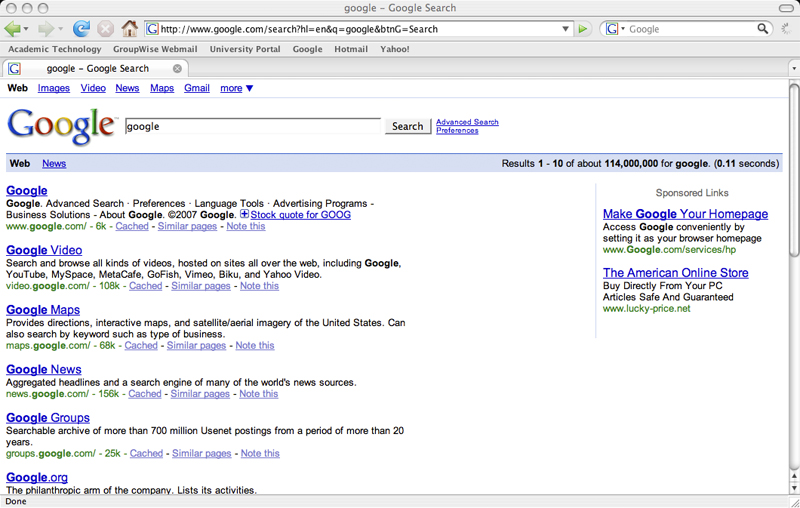The height and width of the screenshot is (508, 800).
Task: Open University Portal bookmark
Action: 245,49
